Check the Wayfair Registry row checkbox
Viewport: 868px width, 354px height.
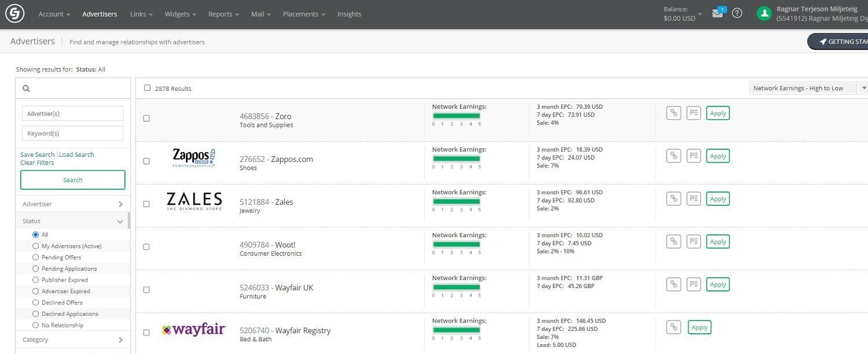click(x=146, y=332)
